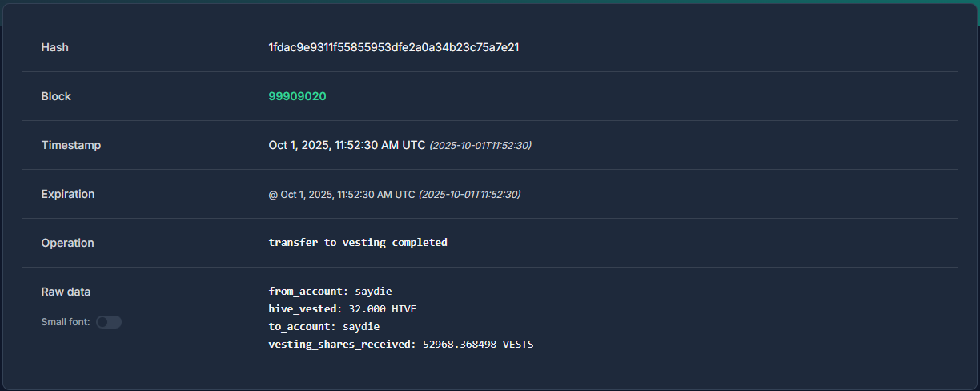Click the Block row label
980x391 pixels.
click(x=56, y=96)
